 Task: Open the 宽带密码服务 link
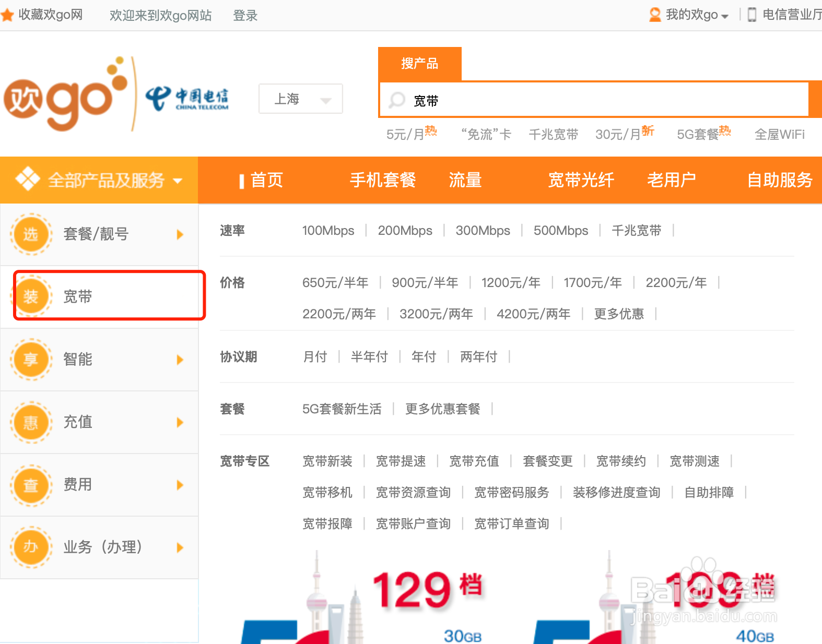point(512,492)
